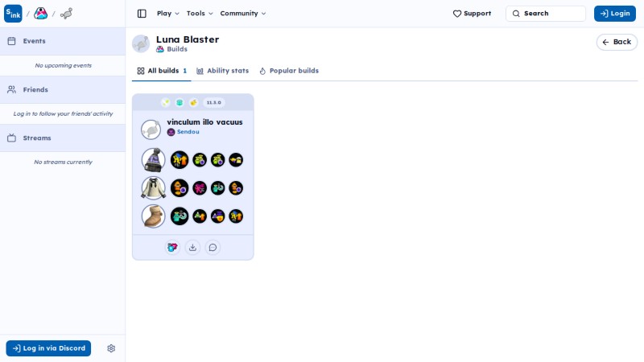The width and height of the screenshot is (644, 362).
Task: Click the sendou.ink logo
Action: pos(13,14)
